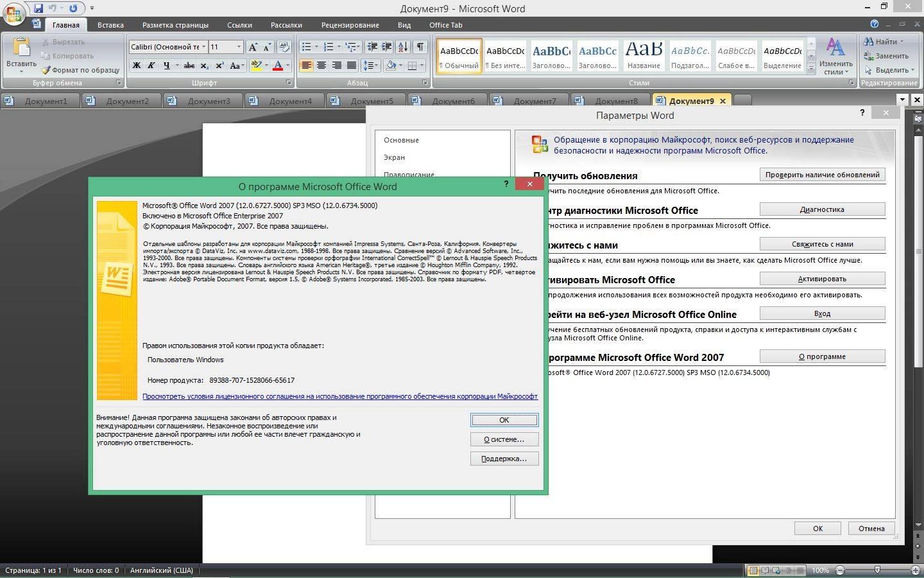
Task: Switch to full screen reading view
Action: pyautogui.click(x=765, y=570)
